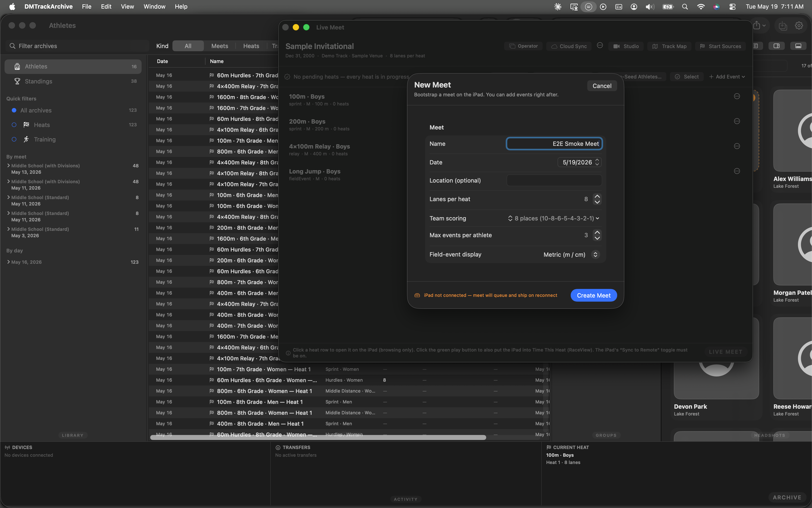Adjust the Max events per athlete stepper
812x508 pixels.
pos(597,235)
